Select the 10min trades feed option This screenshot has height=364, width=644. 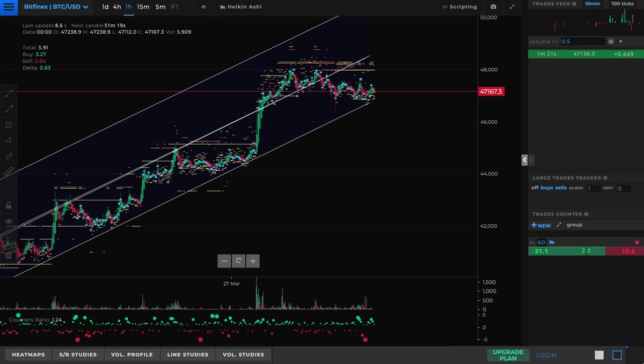(592, 4)
